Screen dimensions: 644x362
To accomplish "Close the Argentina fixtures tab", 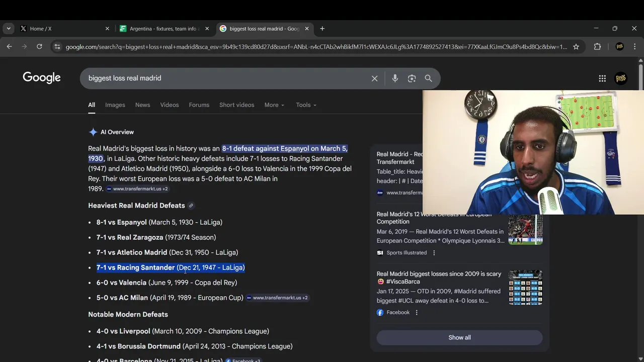I will (207, 29).
